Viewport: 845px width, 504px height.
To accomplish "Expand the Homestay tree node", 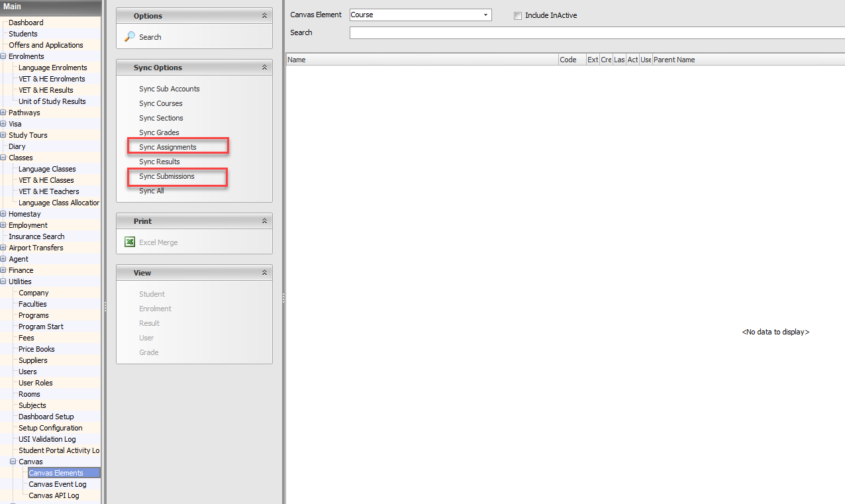I will 3,214.
